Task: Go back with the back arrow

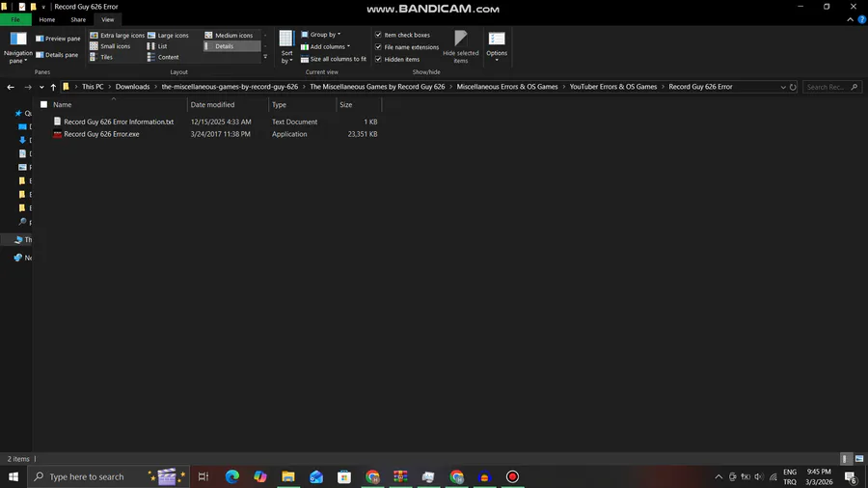Action: [x=11, y=87]
